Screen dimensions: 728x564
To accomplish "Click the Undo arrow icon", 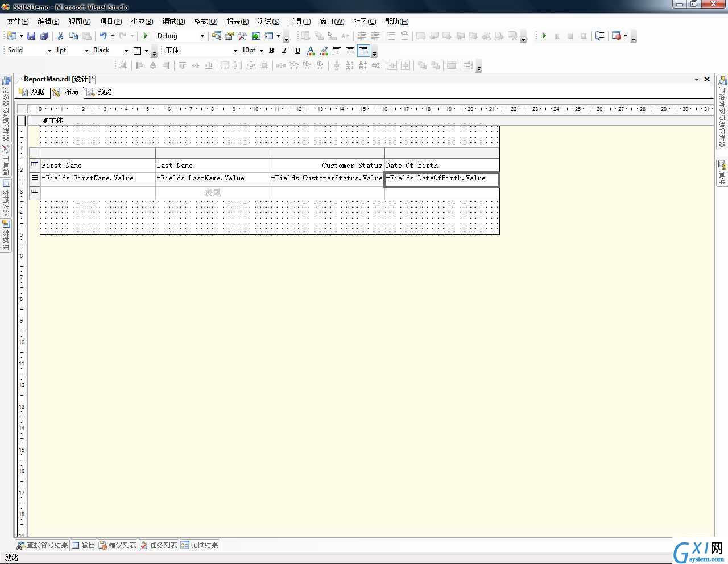I will pyautogui.click(x=104, y=36).
